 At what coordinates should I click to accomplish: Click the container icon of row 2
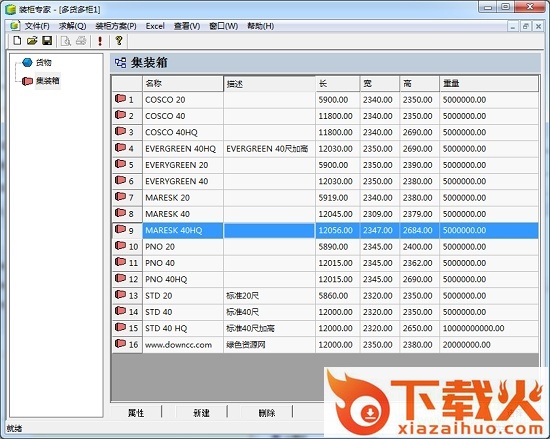(x=120, y=115)
